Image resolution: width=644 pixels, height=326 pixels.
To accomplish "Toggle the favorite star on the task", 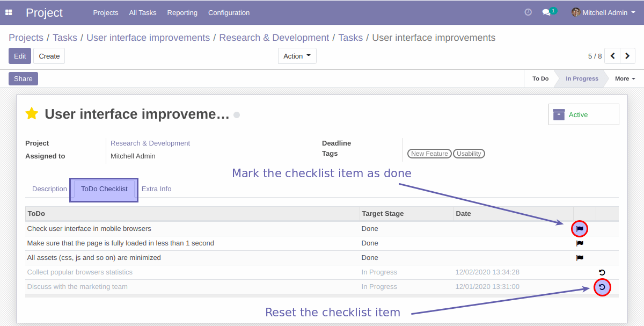I will [x=32, y=113].
